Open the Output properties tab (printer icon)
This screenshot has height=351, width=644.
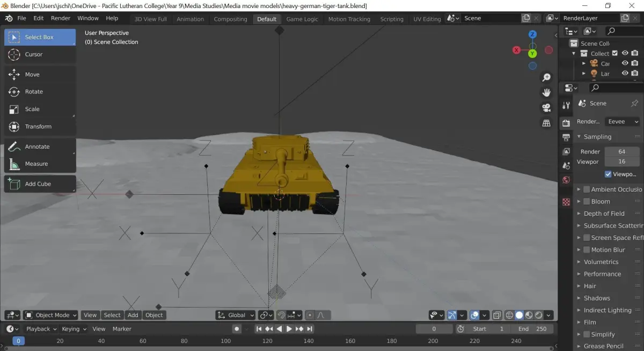click(566, 137)
